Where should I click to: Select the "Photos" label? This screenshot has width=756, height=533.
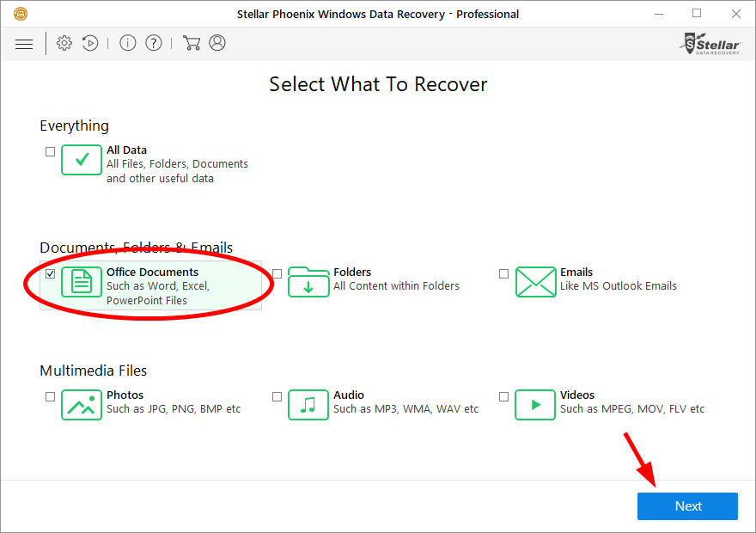[125, 395]
